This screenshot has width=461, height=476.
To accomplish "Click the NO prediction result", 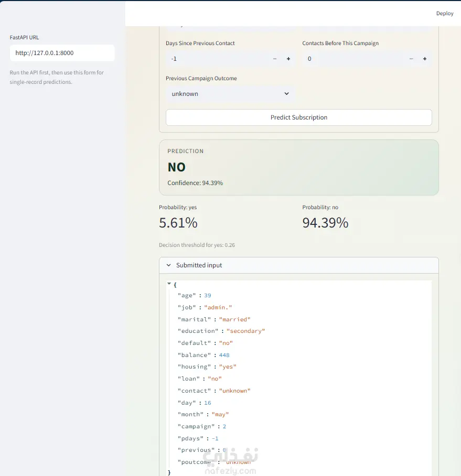I will pyautogui.click(x=176, y=167).
